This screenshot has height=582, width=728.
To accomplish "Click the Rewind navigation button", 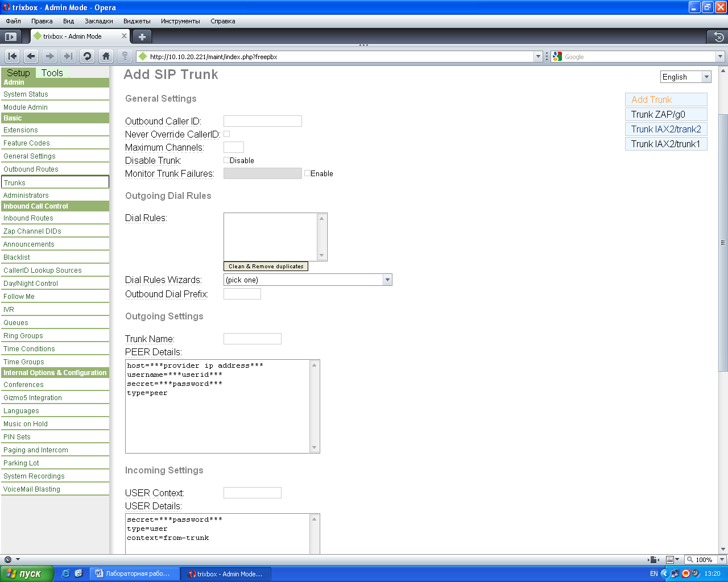I will coord(13,56).
